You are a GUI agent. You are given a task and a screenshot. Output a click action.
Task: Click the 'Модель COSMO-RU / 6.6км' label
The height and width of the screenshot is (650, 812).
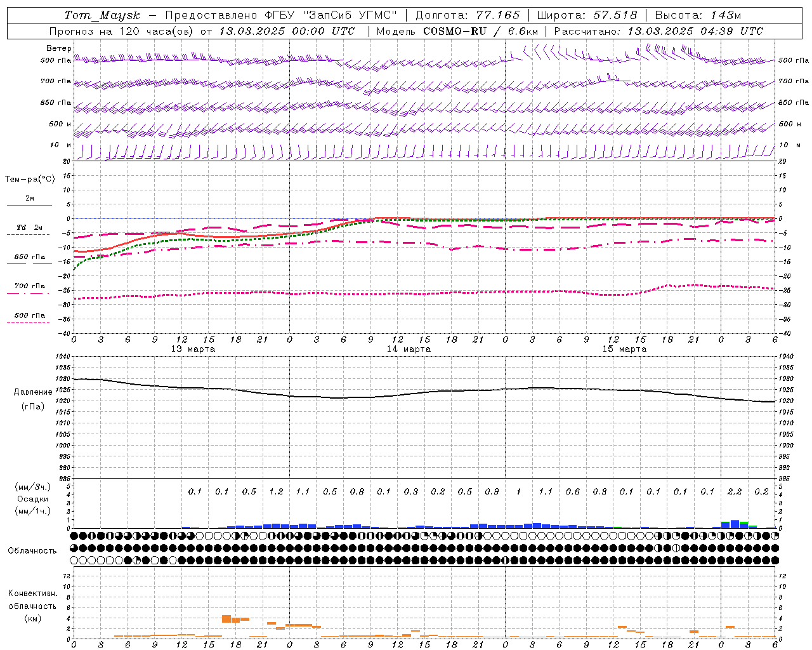[x=457, y=31]
